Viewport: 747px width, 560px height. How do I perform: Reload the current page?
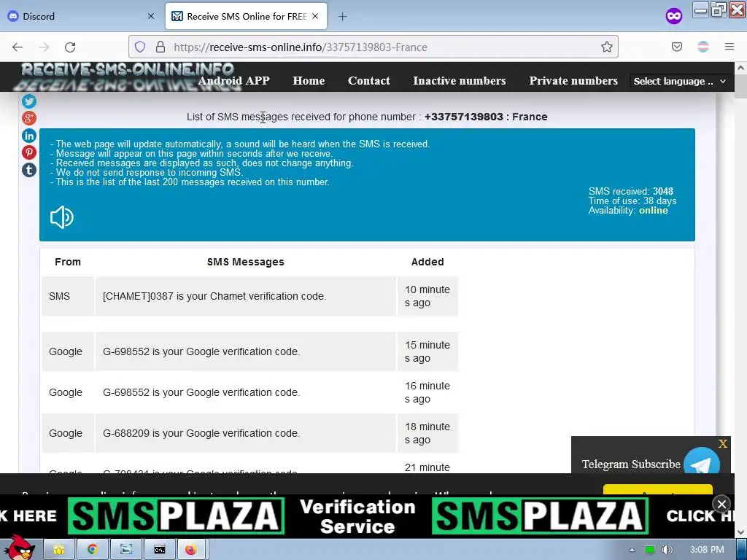pyautogui.click(x=70, y=47)
